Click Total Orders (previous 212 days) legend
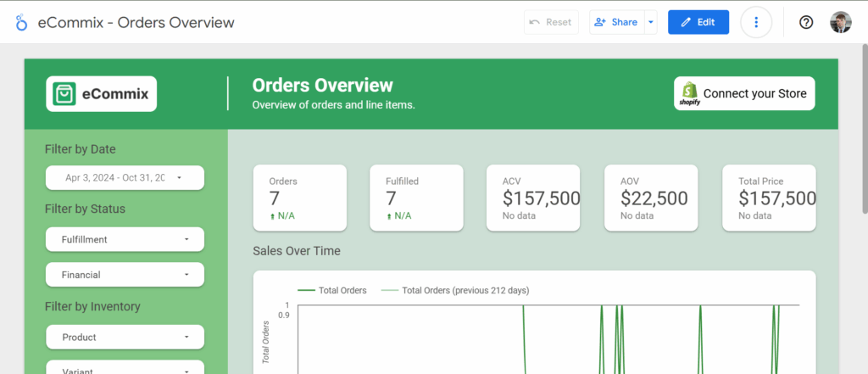 coord(455,290)
